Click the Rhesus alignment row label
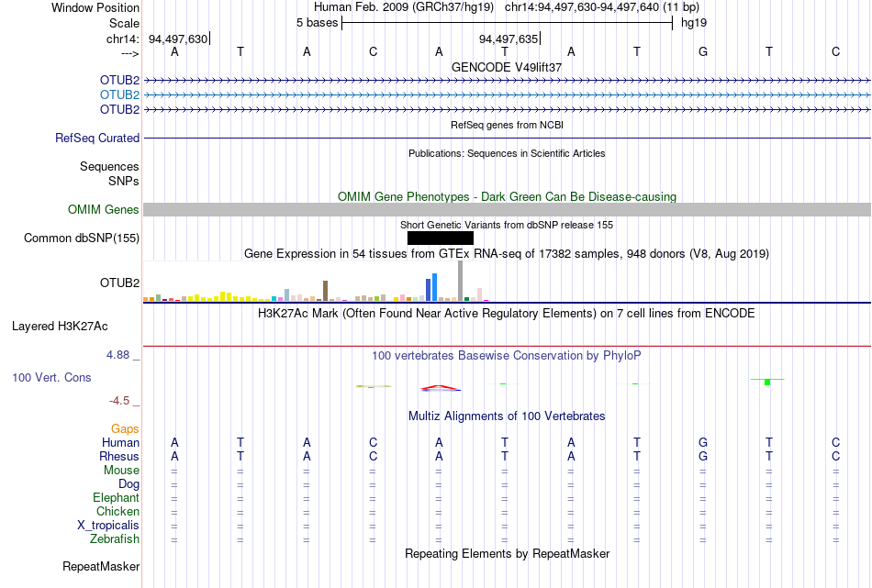The image size is (872, 588). [x=119, y=456]
